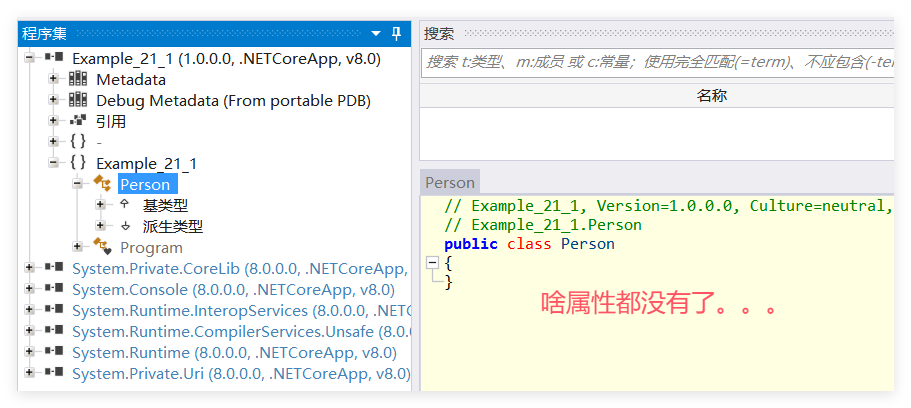Expand the System.Private.Uri assembly
The width and height of the screenshot is (911, 408).
coord(29,372)
